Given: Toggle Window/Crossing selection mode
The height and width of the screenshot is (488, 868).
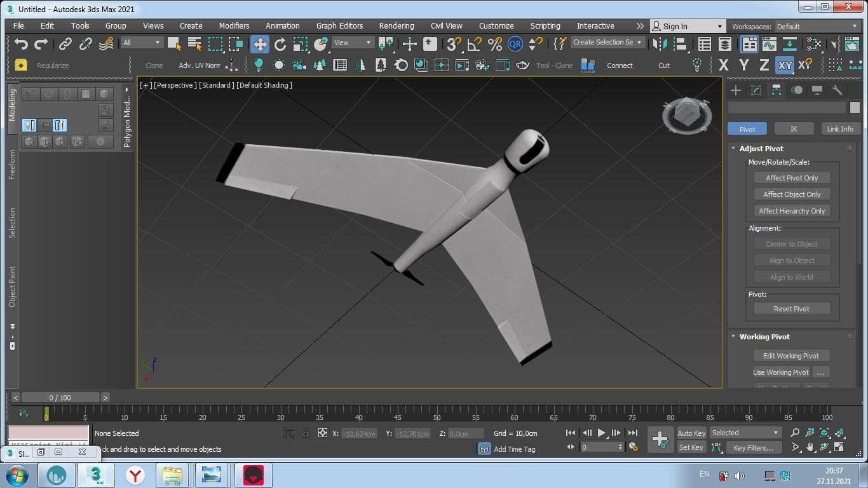Looking at the screenshot, I should coord(236,44).
